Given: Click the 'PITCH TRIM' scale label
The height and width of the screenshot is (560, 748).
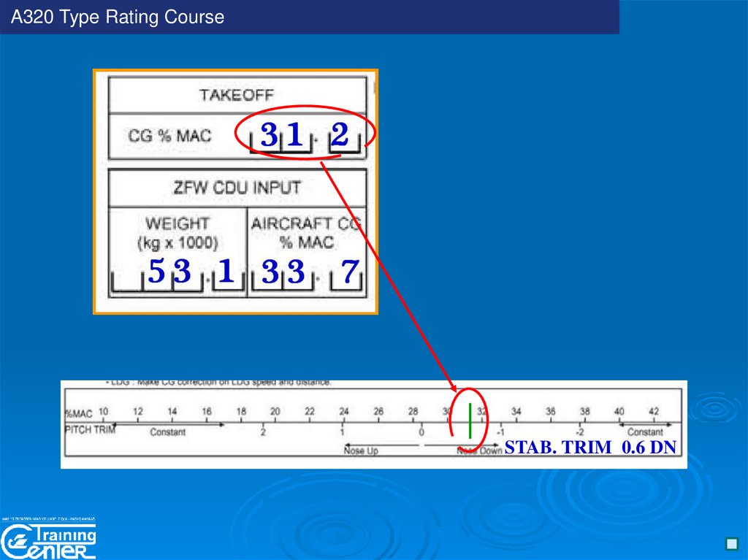Looking at the screenshot, I should (x=90, y=430).
